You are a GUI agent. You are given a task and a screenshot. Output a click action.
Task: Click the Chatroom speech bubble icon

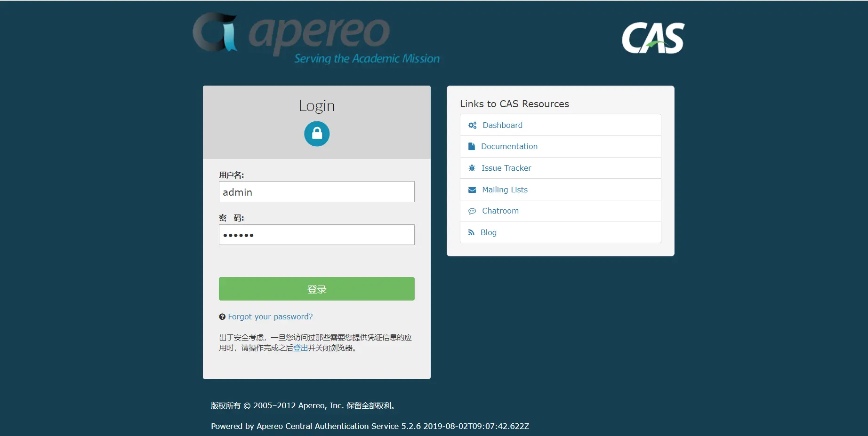pyautogui.click(x=472, y=211)
